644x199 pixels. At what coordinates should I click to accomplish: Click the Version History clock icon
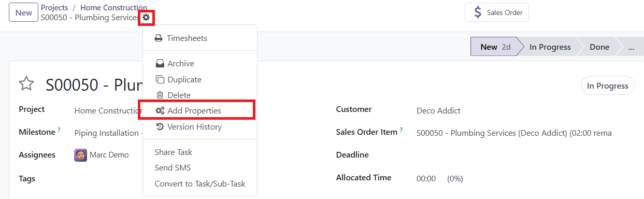[160, 127]
